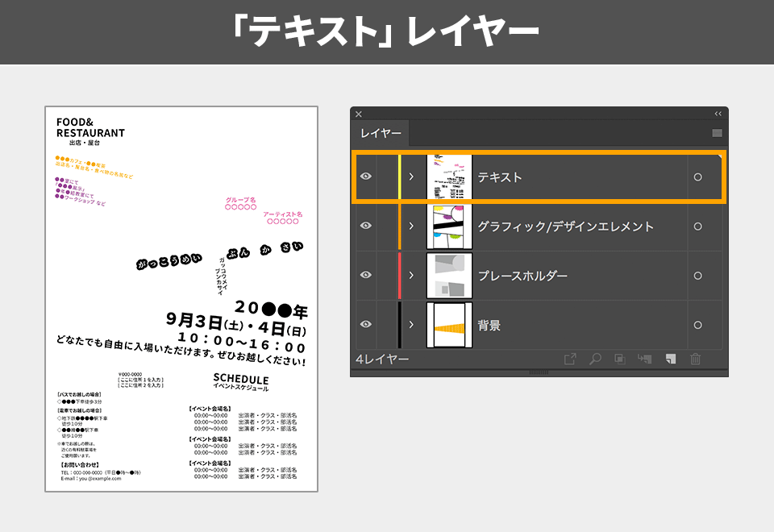Click target circle of 背景 layer
This screenshot has height=532, width=774.
click(697, 325)
